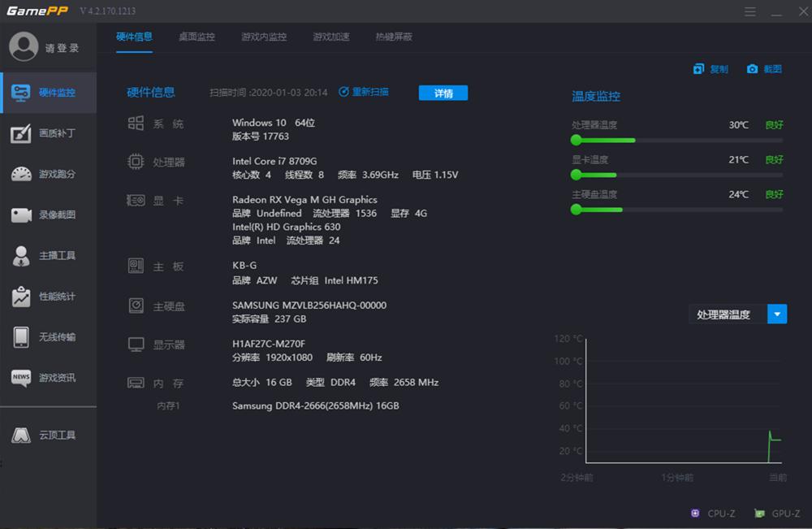Screen dimensions: 812x529
Task: Open the 性能统计 performance statistics panel
Action: pos(49,297)
